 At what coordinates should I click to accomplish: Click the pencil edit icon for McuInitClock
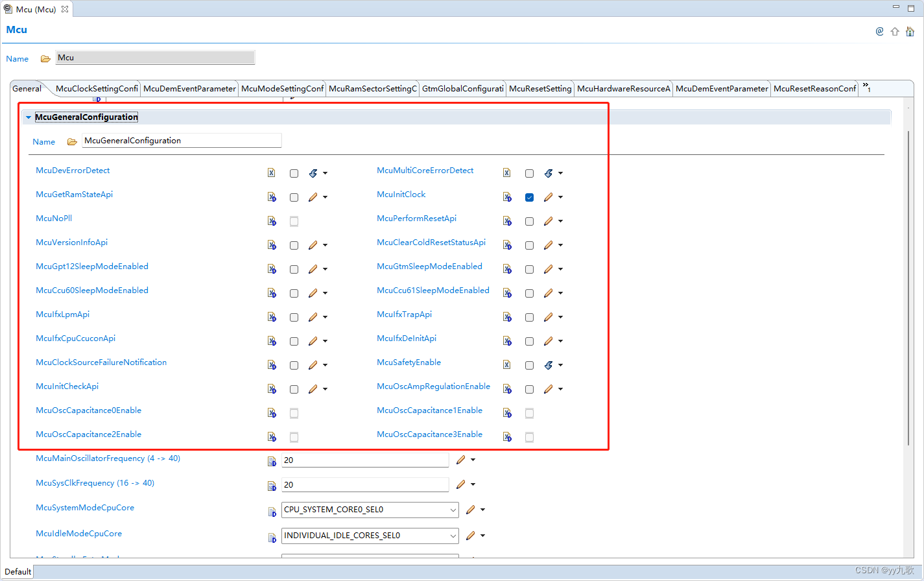coord(549,197)
